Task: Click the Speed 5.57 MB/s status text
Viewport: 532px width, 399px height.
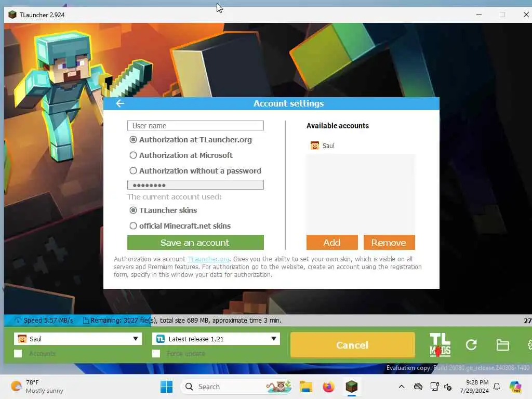Action: 48,320
